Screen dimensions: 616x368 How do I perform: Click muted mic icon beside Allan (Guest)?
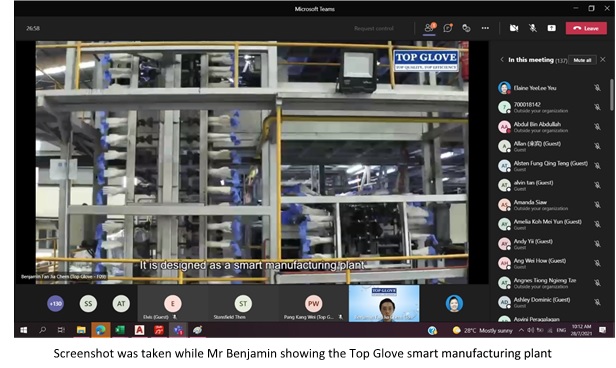597,146
